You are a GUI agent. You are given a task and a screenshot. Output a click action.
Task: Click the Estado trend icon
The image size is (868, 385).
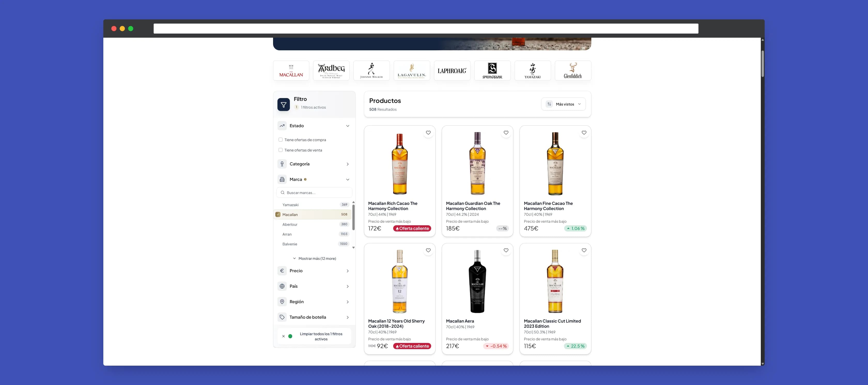[282, 126]
